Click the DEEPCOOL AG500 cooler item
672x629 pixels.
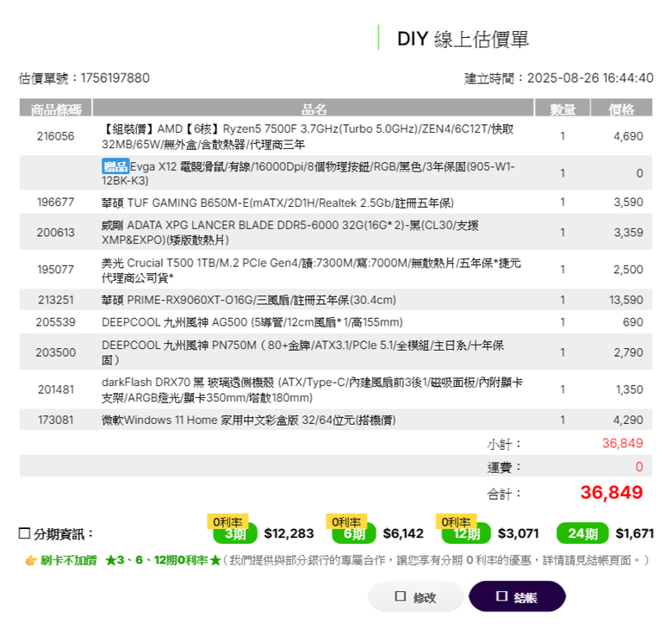[252, 322]
